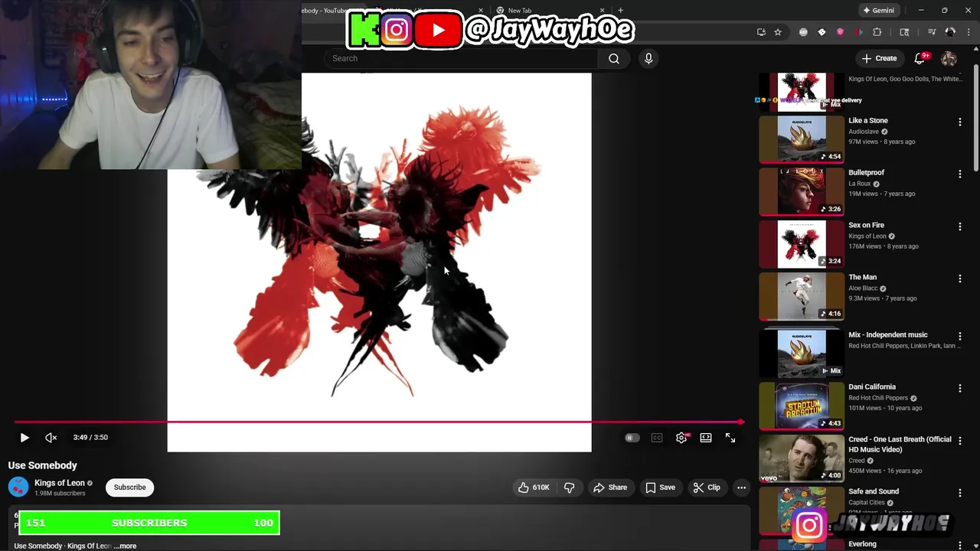Enter full screen mode
980x551 pixels.
730,438
